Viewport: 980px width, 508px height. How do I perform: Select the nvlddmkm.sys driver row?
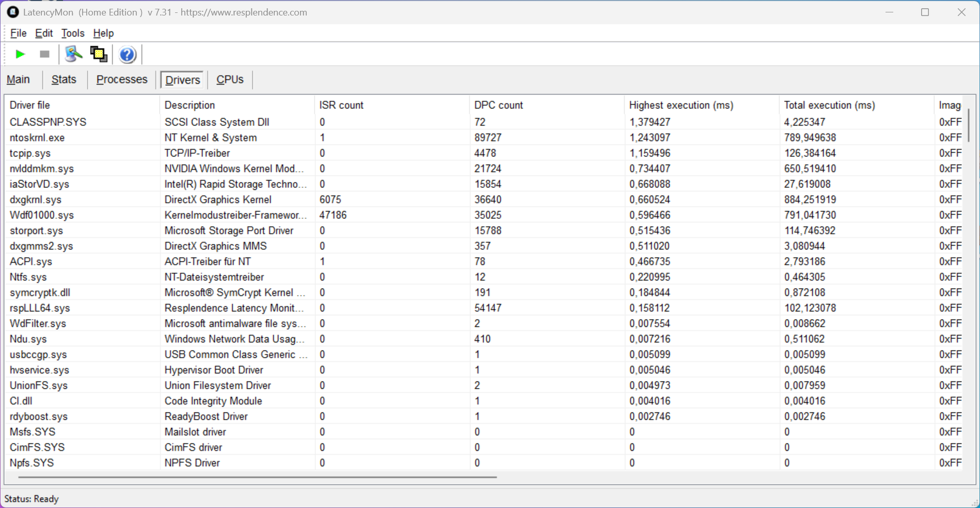[42, 169]
